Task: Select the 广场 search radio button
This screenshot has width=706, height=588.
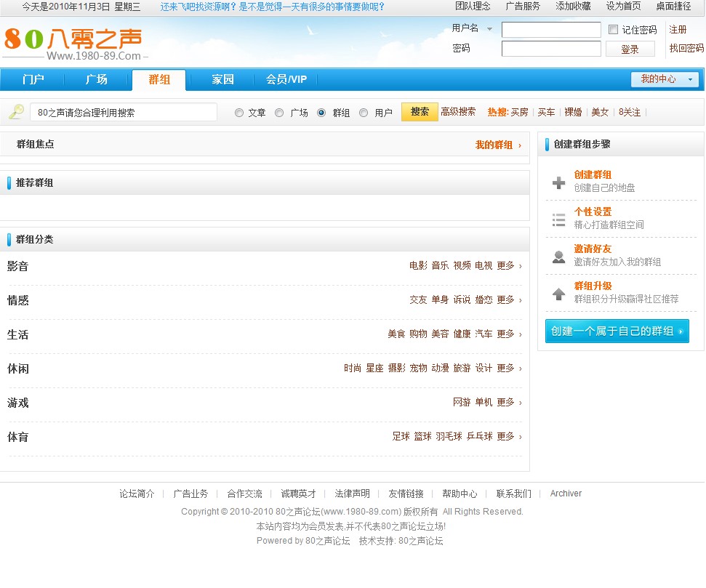Action: [x=279, y=113]
